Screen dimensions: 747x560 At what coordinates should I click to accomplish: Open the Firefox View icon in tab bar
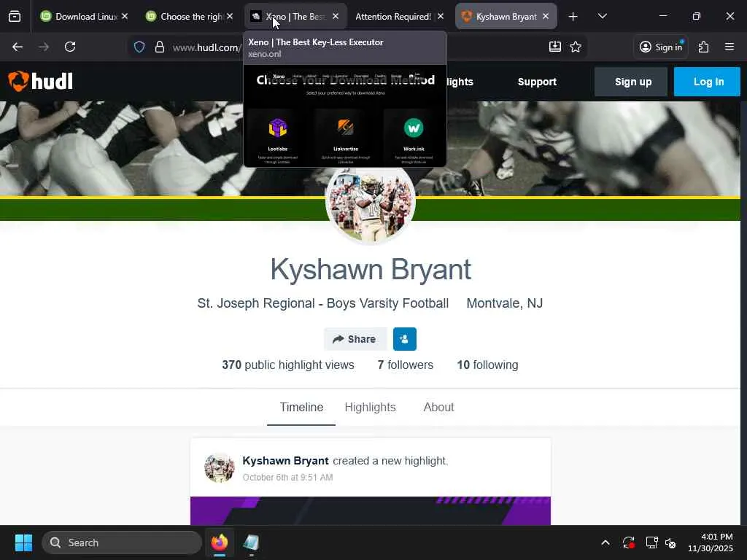(15, 16)
